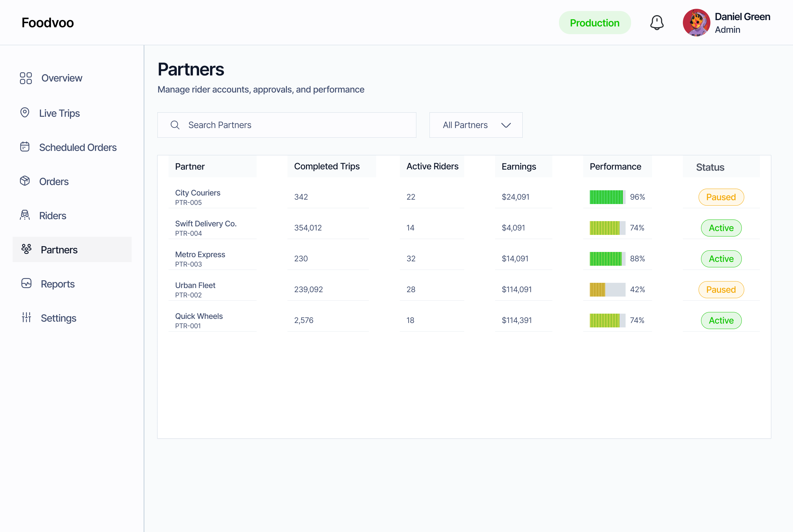Open the notifications bell
Image resolution: width=793 pixels, height=532 pixels.
pos(657,23)
